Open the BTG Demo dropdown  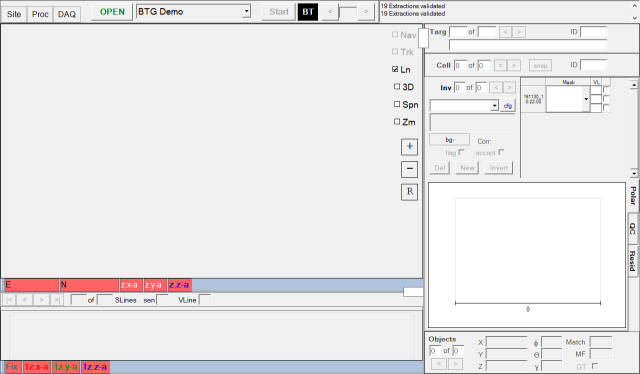click(x=246, y=11)
